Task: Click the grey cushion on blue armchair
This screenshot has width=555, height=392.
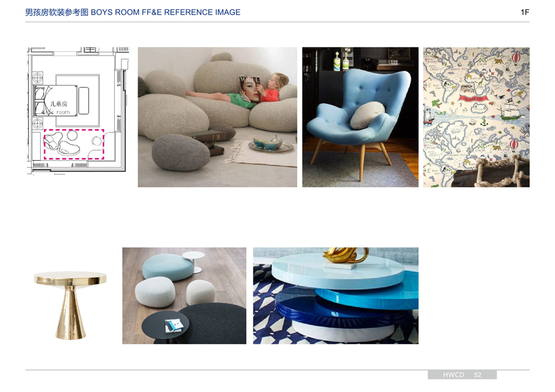Action: (x=367, y=115)
